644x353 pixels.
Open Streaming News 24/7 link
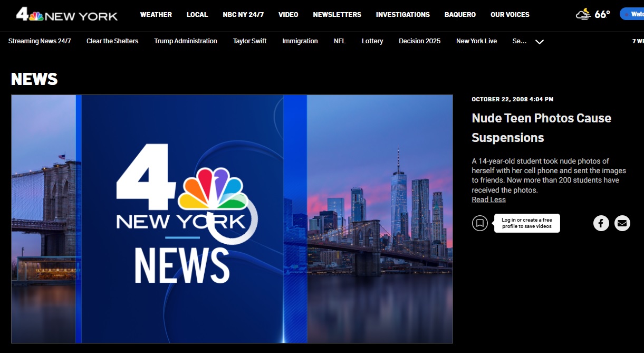click(40, 41)
